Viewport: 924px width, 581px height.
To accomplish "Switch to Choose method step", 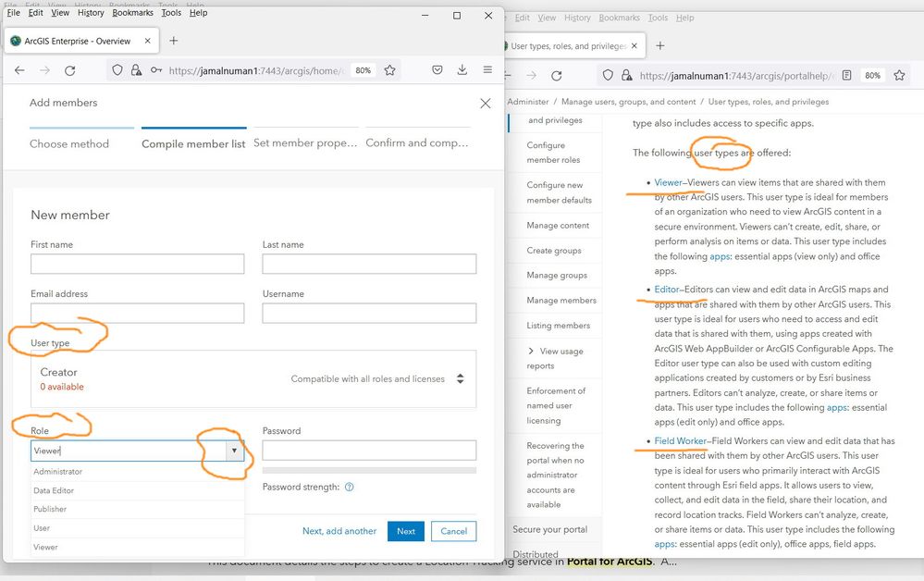I will 69,143.
